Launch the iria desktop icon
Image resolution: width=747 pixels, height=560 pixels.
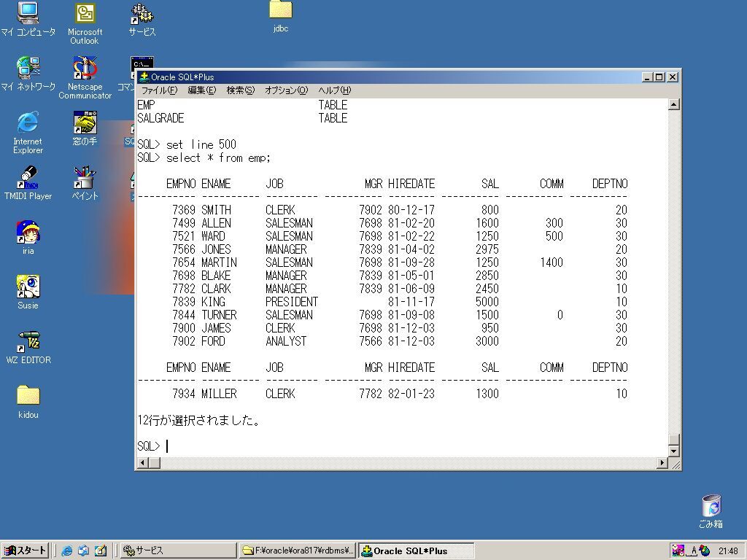(x=28, y=238)
